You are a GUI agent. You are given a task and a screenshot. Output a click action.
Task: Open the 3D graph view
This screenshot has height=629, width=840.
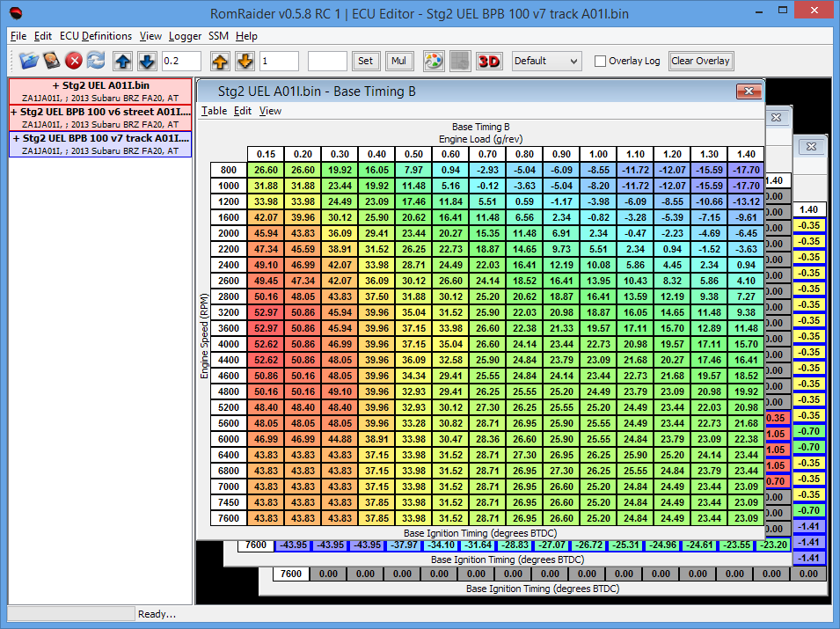pos(488,61)
